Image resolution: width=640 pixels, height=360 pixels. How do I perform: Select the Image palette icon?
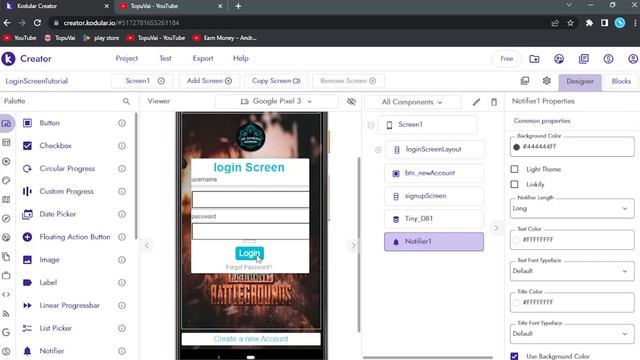click(x=27, y=260)
